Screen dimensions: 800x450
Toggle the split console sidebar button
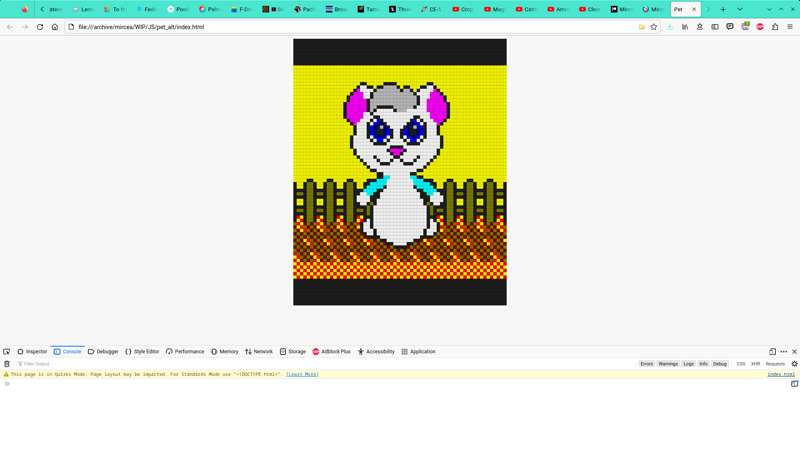[x=794, y=384]
